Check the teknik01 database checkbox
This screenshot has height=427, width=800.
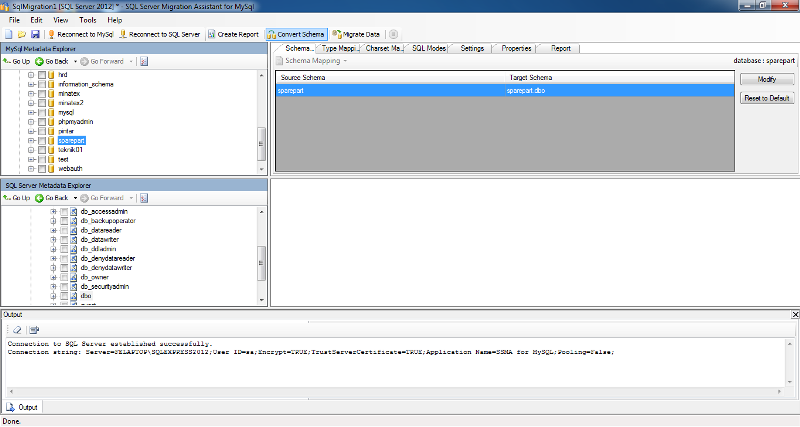pos(42,150)
